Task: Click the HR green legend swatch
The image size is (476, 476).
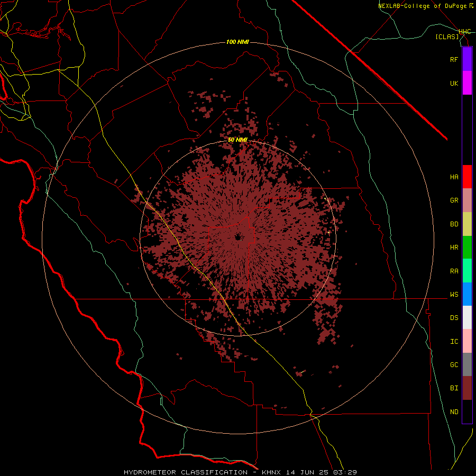Action: click(x=467, y=248)
